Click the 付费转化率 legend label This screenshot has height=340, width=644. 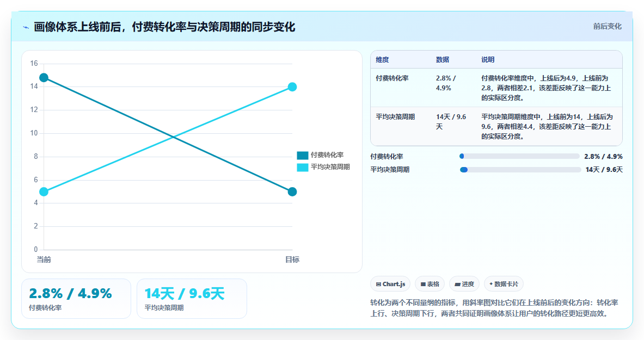click(x=327, y=155)
